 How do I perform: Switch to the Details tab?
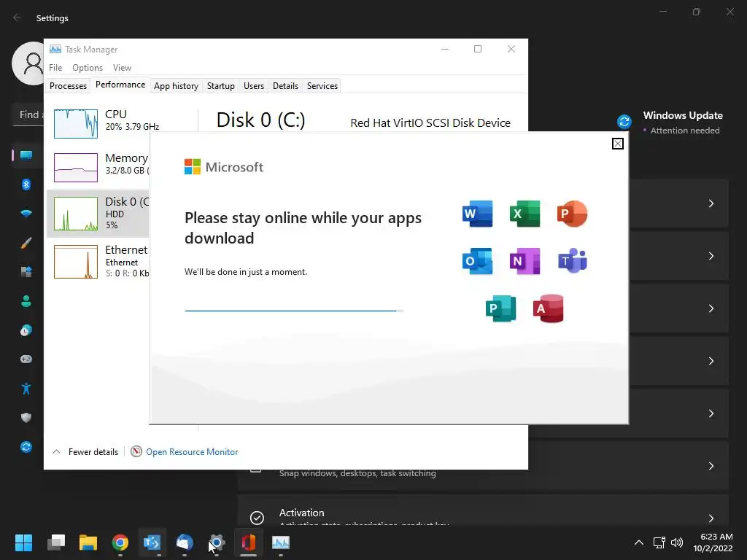285,86
